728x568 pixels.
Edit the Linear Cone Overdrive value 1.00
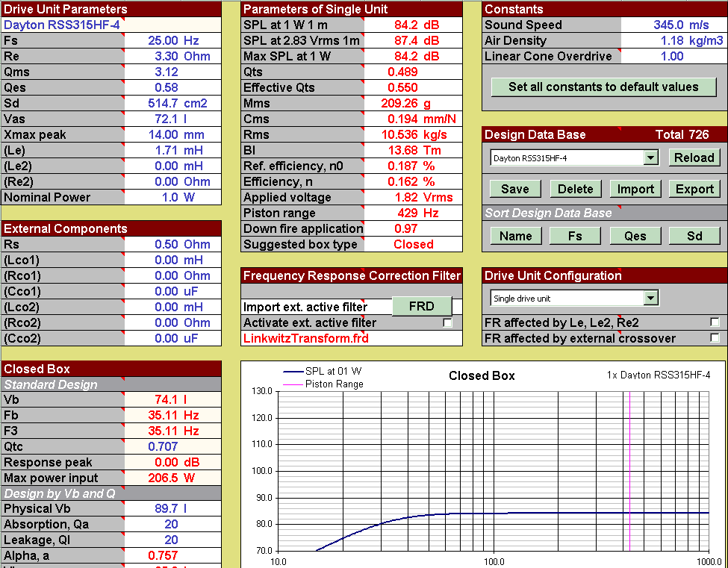pos(673,56)
